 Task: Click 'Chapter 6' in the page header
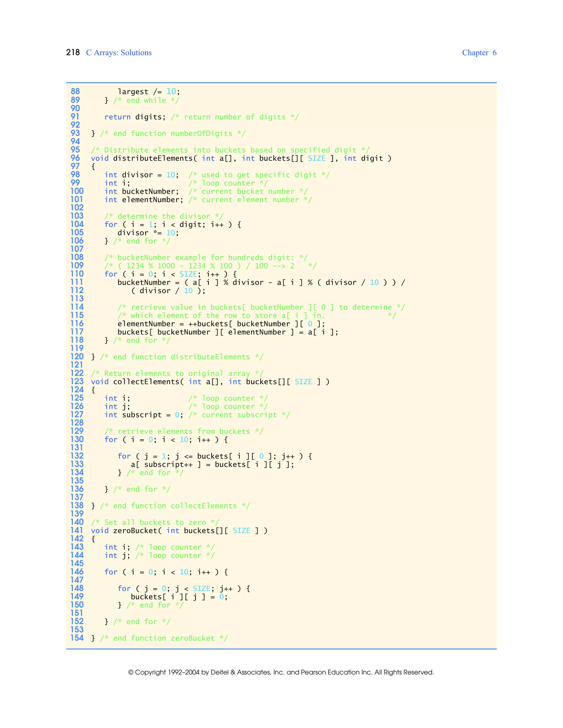479,53
